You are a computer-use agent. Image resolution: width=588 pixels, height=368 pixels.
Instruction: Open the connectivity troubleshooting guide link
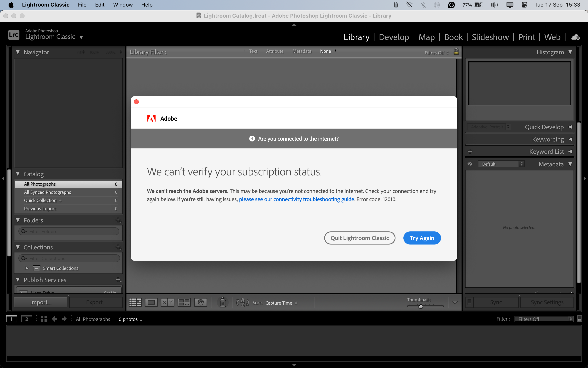(x=296, y=199)
